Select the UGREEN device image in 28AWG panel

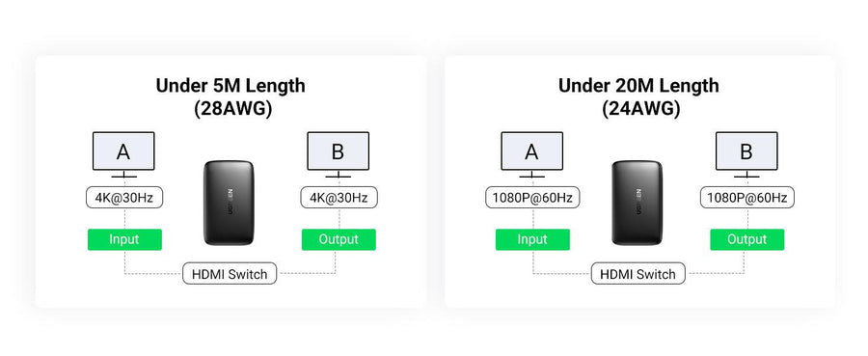pos(230,204)
